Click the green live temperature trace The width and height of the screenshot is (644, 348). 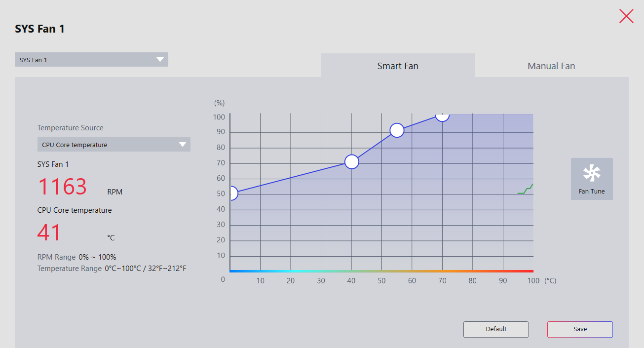tap(526, 189)
